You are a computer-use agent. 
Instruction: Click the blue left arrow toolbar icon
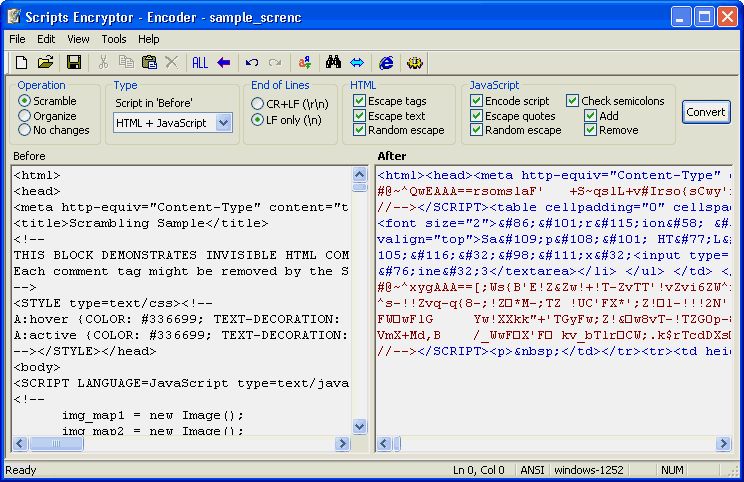click(x=223, y=63)
